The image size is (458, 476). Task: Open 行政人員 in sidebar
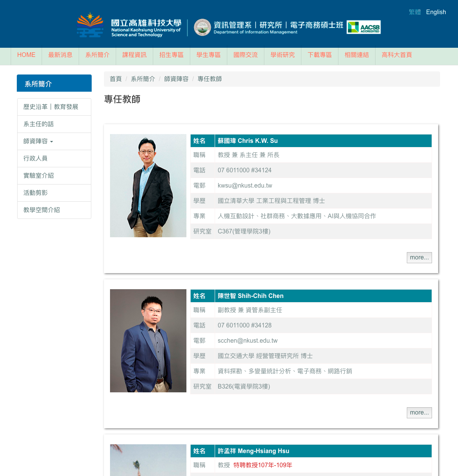[54, 159]
